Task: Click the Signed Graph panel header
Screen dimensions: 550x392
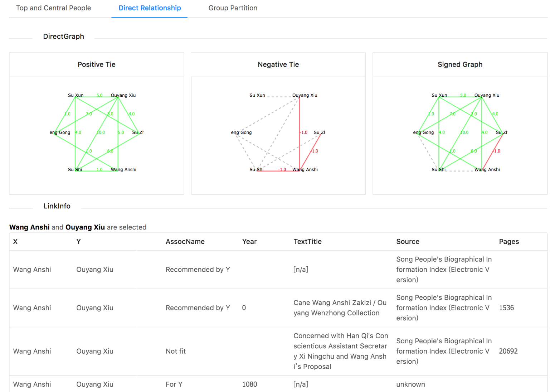Action: click(x=460, y=64)
